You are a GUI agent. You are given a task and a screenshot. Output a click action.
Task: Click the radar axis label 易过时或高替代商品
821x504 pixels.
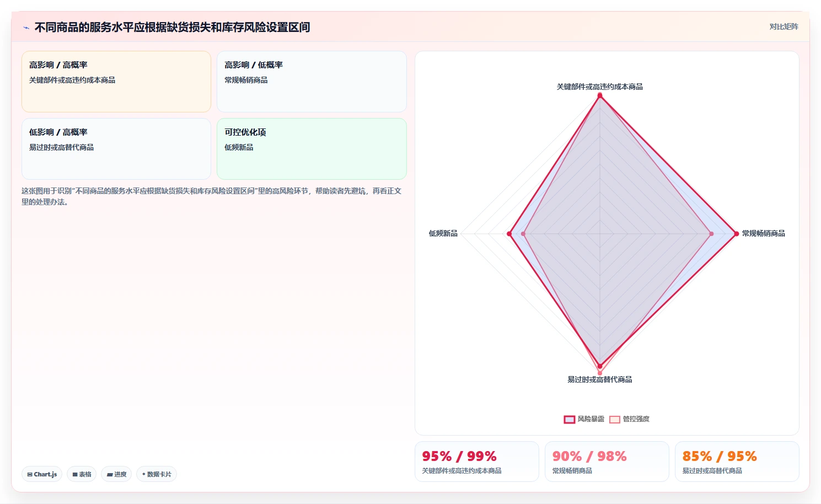pyautogui.click(x=600, y=379)
